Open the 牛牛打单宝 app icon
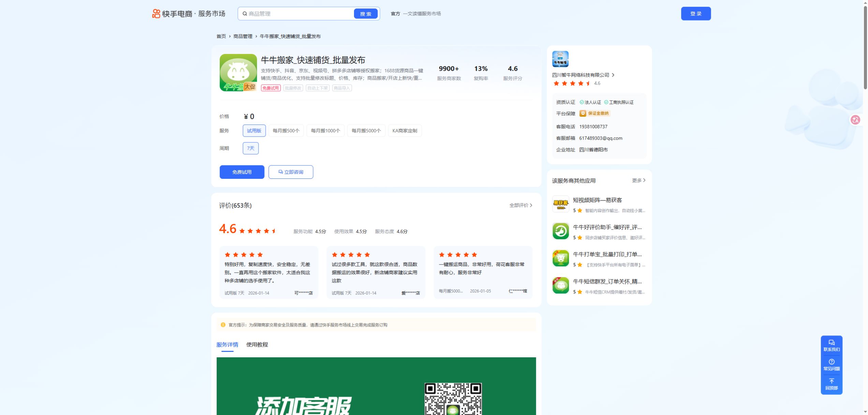 point(560,258)
